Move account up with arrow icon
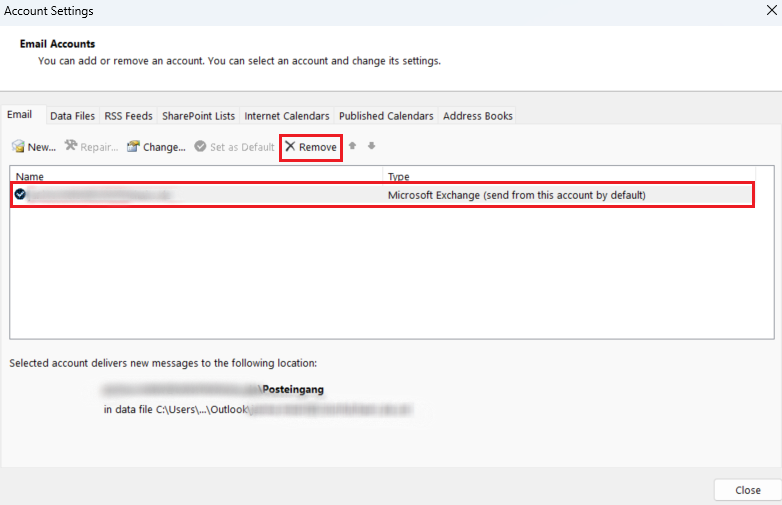Viewport: 782px width, 505px height. tap(352, 146)
